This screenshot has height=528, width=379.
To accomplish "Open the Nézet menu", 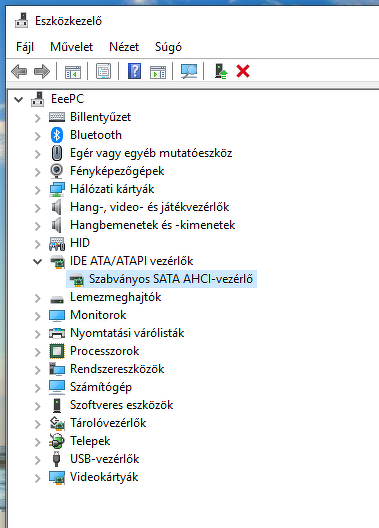I will click(124, 47).
